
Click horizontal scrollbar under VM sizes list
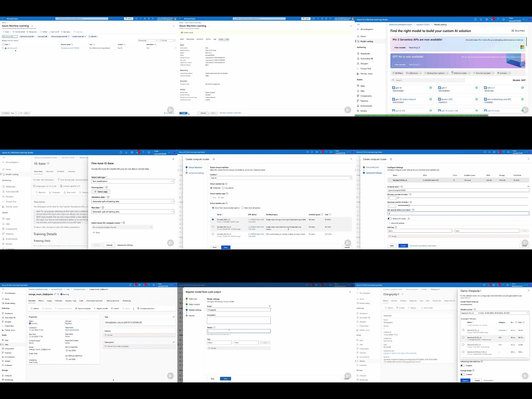click(x=494, y=358)
